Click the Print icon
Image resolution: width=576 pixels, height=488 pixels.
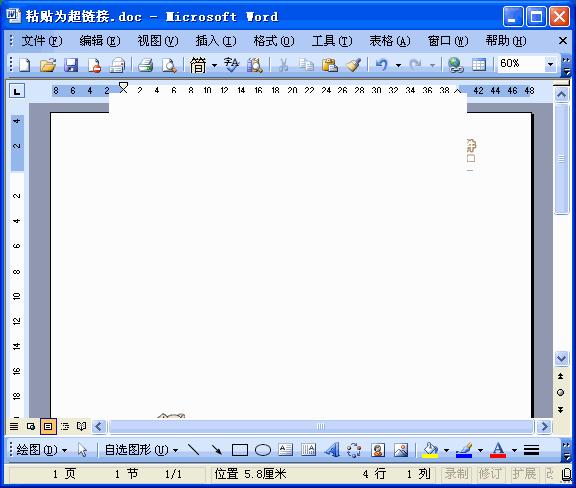[x=146, y=65]
